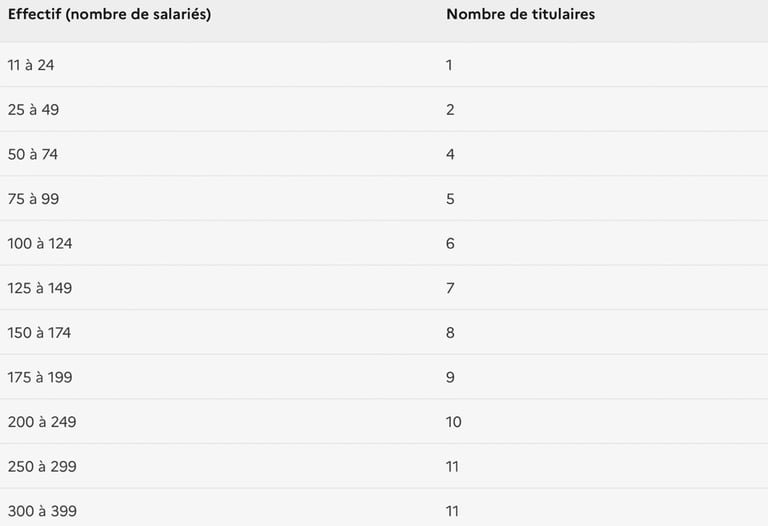Select the "11 à 24" effectif cell
Viewport: 768px width, 526px height.
click(x=32, y=65)
